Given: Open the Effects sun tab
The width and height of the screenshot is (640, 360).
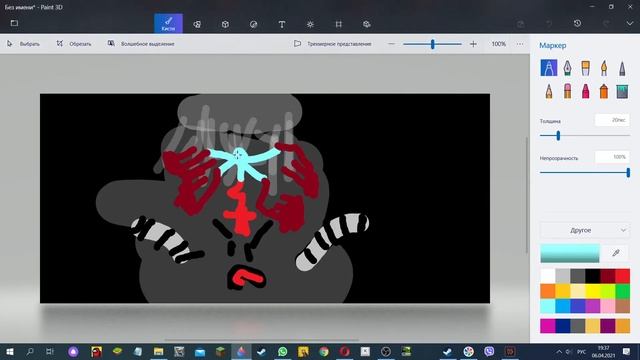Looking at the screenshot, I should [310, 24].
